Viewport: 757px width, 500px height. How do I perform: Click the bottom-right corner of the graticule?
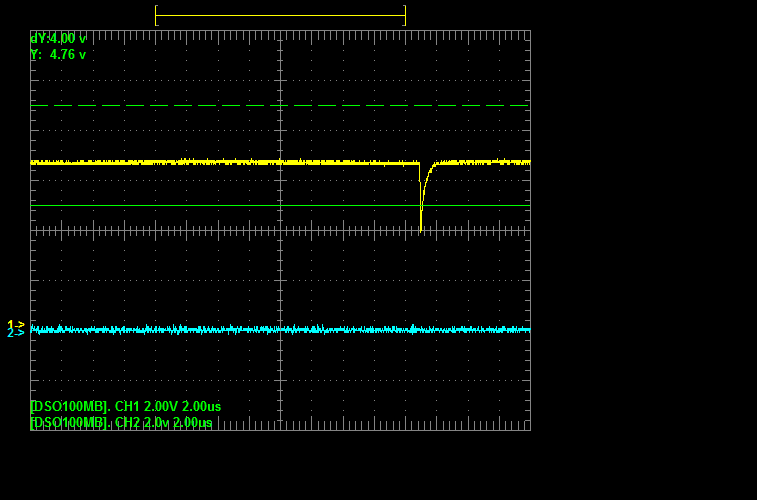[529, 429]
